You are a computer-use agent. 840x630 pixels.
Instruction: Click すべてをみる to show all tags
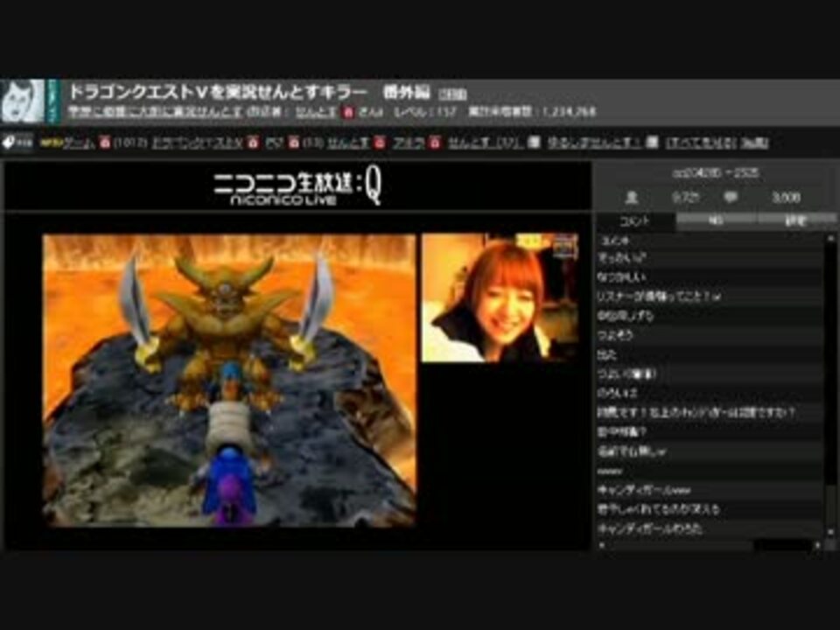(701, 143)
